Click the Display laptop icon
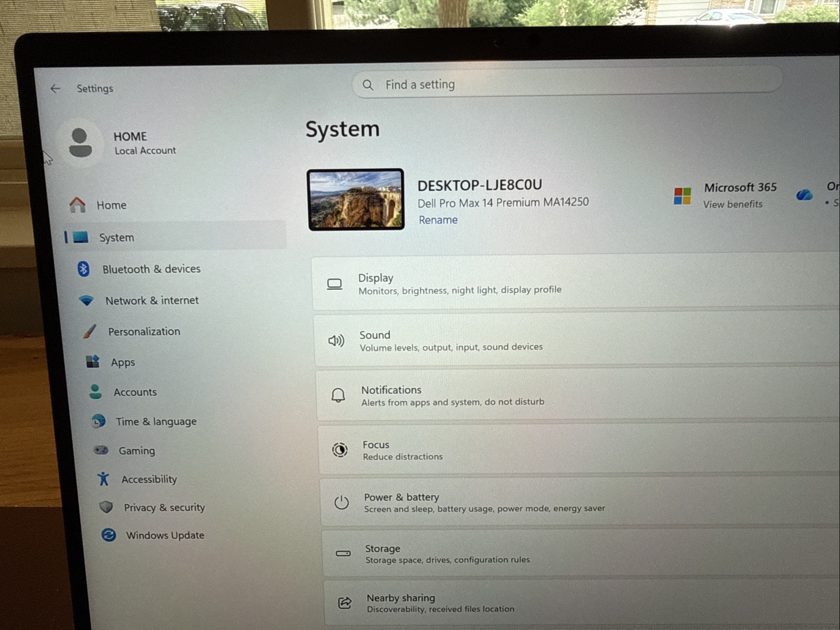Viewport: 840px width, 630px height. point(335,284)
